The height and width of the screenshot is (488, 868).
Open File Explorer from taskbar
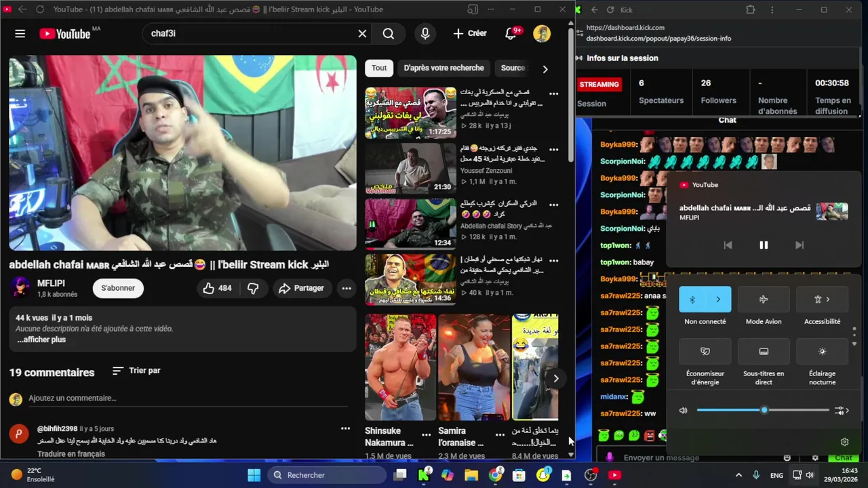[471, 475]
